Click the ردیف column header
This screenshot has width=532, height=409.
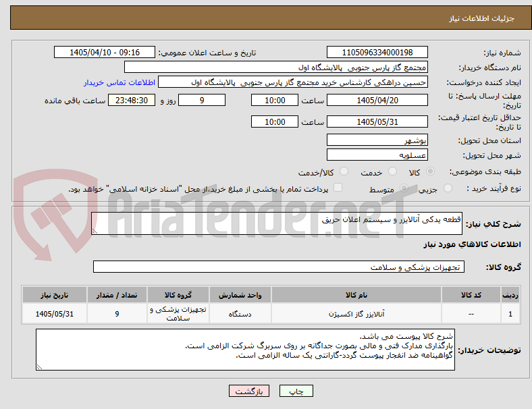510,295
